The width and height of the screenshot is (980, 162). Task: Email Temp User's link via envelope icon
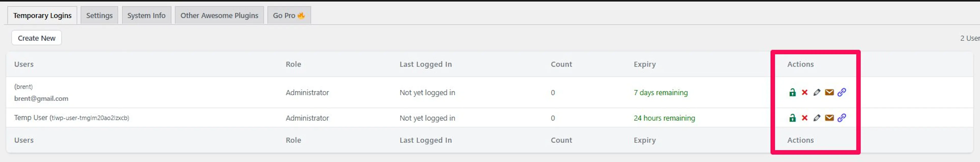click(x=829, y=118)
